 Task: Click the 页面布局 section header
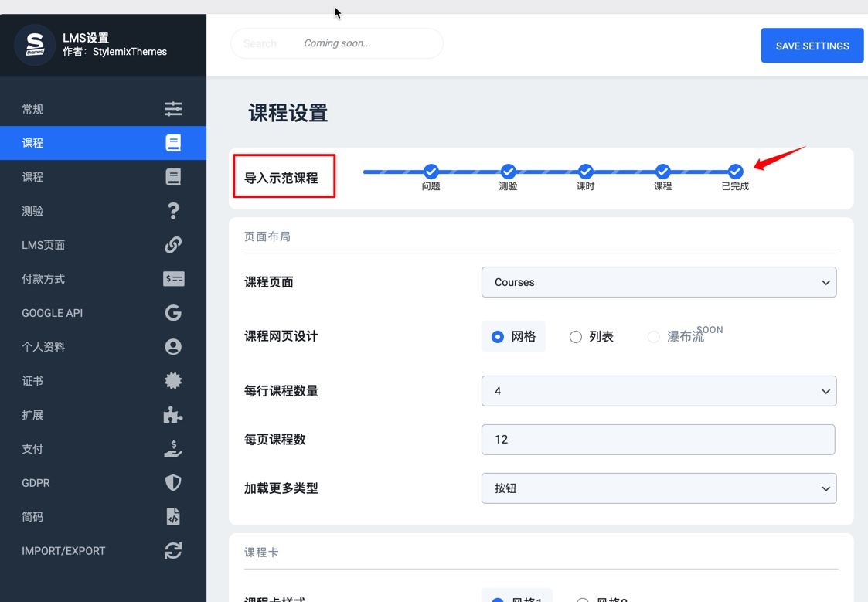coord(267,236)
